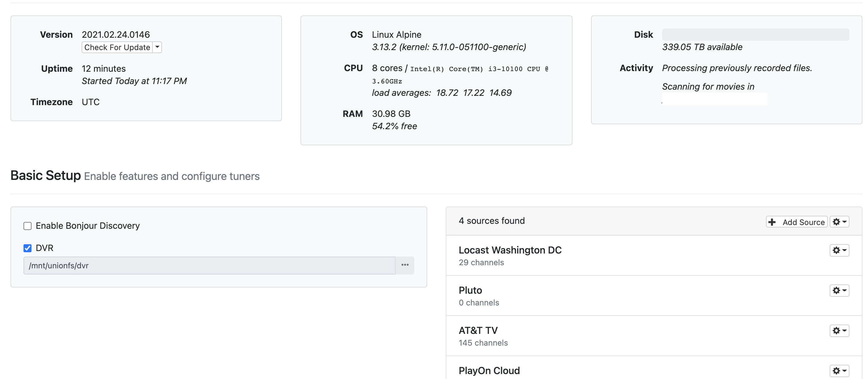This screenshot has height=379, width=868.
Task: Click the Basic Setup section heading
Action: 45,176
